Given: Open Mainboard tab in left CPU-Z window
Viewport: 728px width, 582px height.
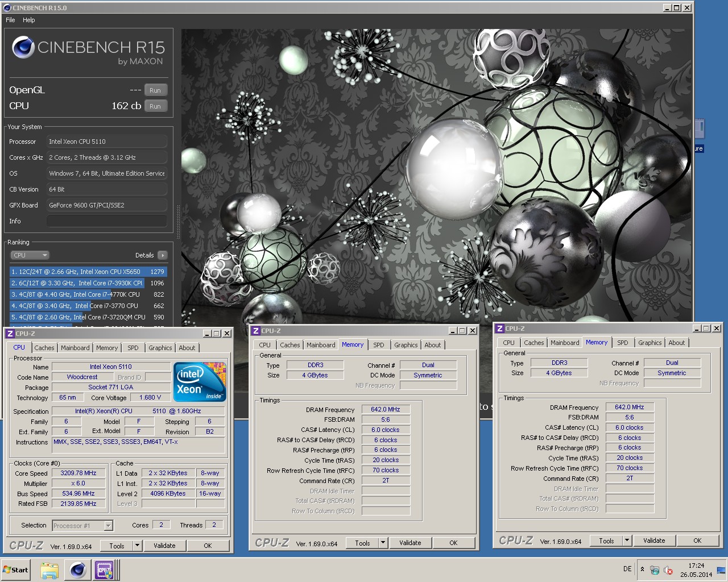Looking at the screenshot, I should [75, 348].
